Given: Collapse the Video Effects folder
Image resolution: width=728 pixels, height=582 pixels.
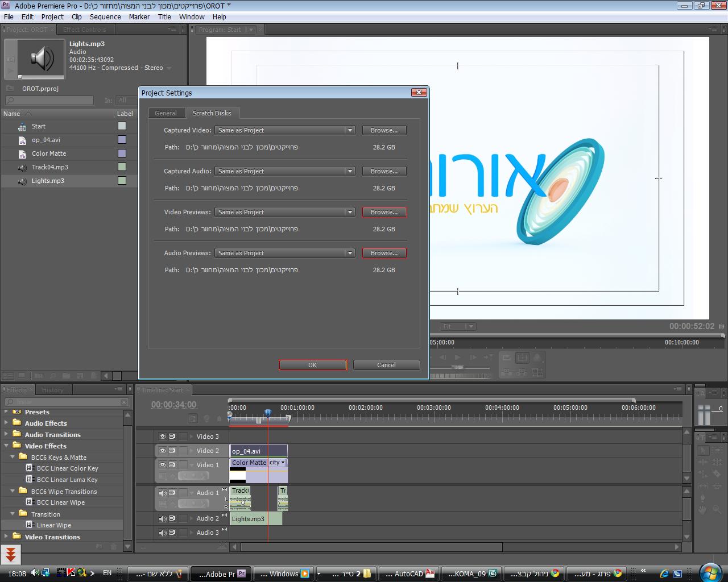Looking at the screenshot, I should click(7, 446).
